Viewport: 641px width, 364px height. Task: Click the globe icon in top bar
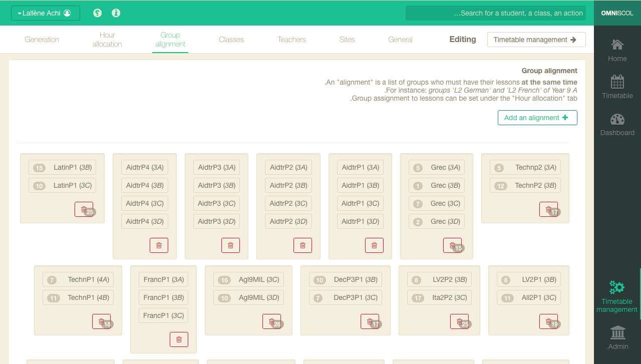98,13
